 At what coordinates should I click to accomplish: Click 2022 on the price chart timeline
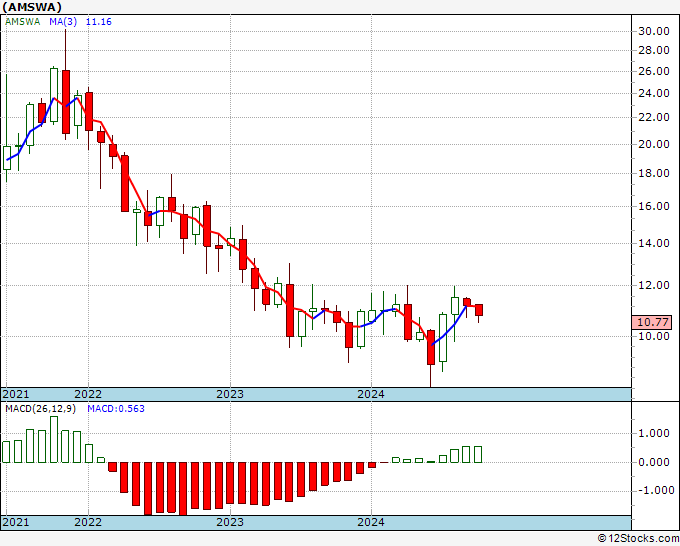click(88, 394)
